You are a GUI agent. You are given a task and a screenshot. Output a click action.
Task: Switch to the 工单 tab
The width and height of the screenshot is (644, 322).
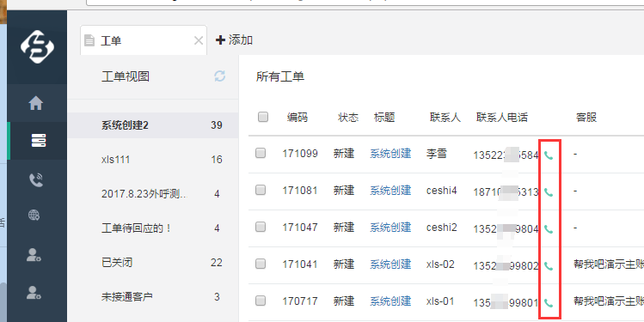[144, 40]
